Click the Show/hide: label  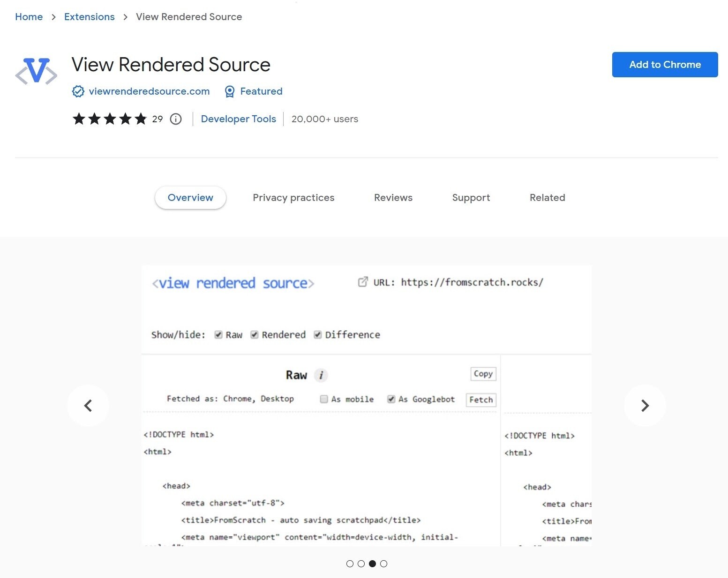(178, 335)
